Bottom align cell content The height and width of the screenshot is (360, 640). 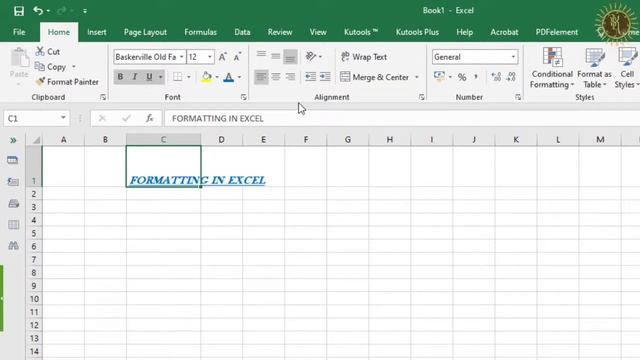tap(291, 56)
